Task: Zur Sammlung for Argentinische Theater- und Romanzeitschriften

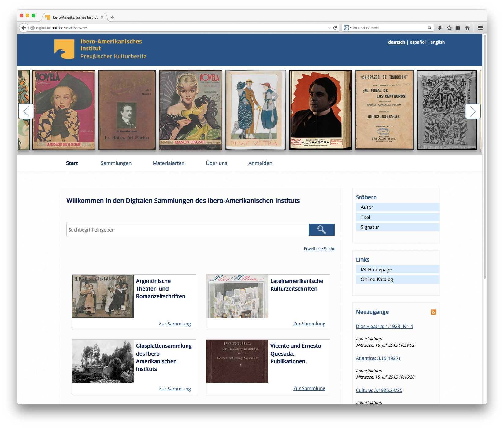Action: point(175,324)
